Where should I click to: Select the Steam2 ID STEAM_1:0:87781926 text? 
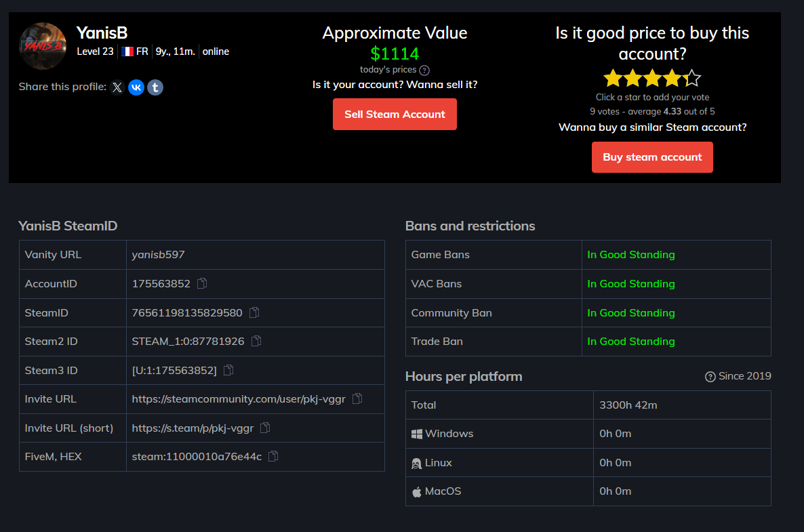[188, 342]
